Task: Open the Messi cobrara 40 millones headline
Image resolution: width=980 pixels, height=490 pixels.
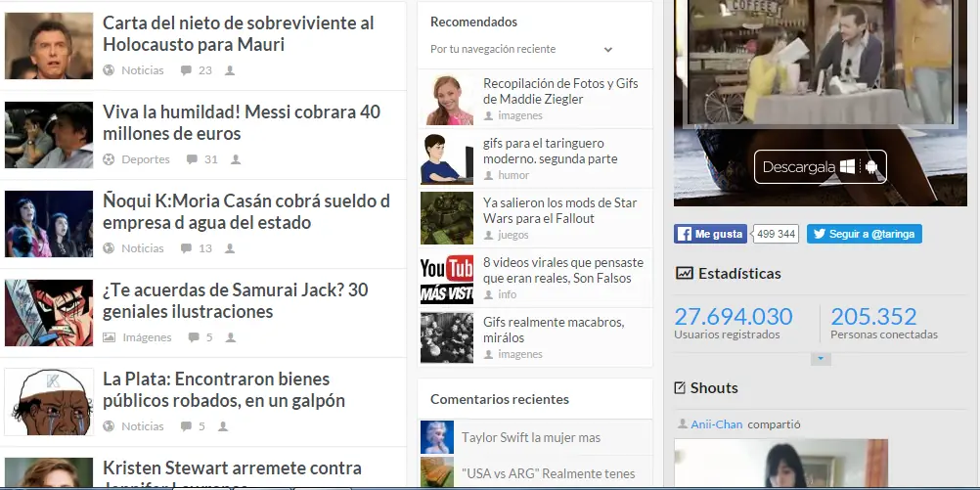Action: coord(242,122)
